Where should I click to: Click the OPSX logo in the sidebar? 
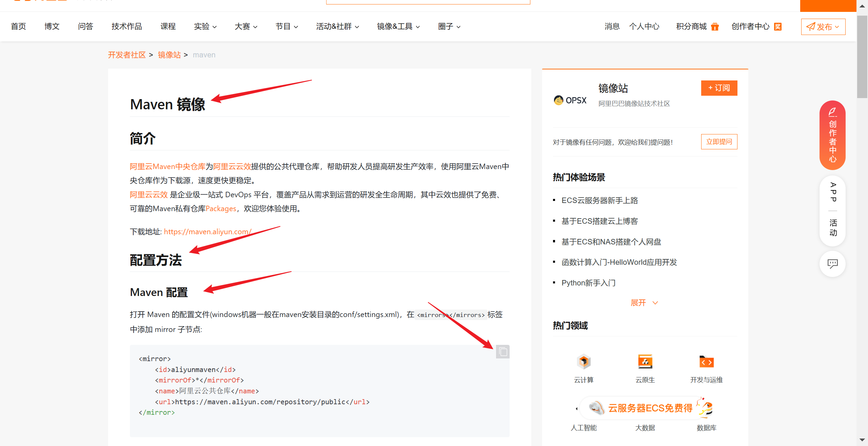click(570, 100)
